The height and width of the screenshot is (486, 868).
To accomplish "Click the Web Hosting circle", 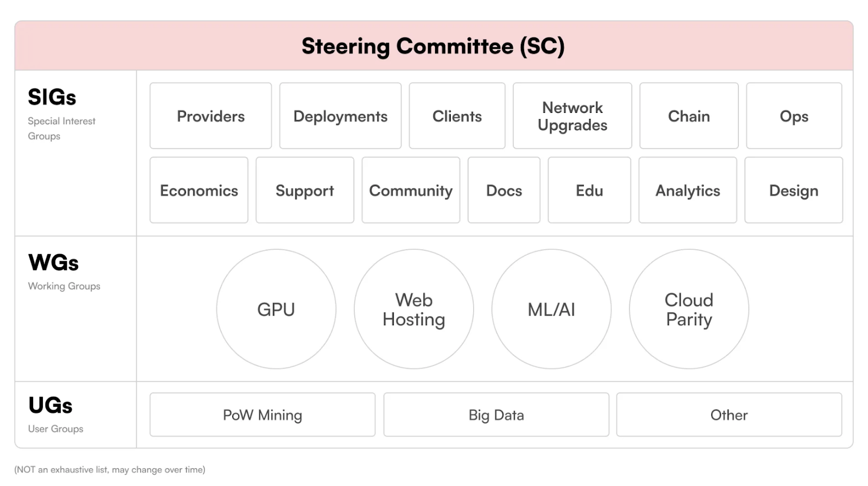I will 414,310.
